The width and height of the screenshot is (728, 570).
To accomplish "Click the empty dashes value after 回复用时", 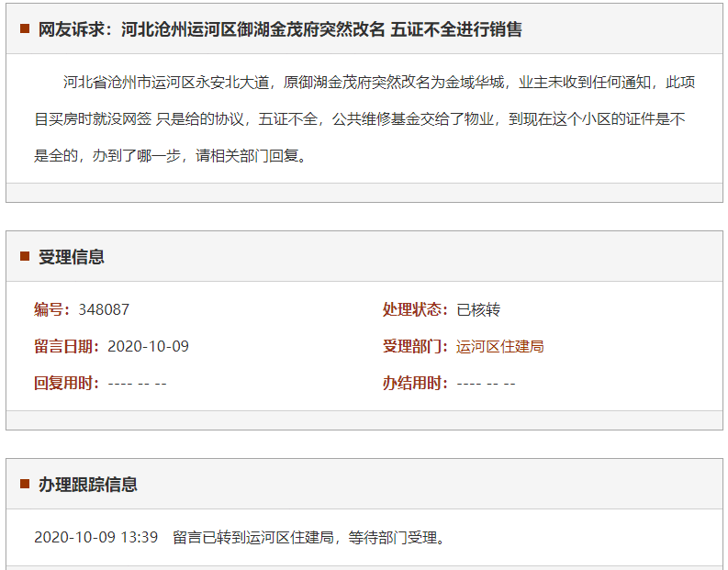I will point(137,384).
